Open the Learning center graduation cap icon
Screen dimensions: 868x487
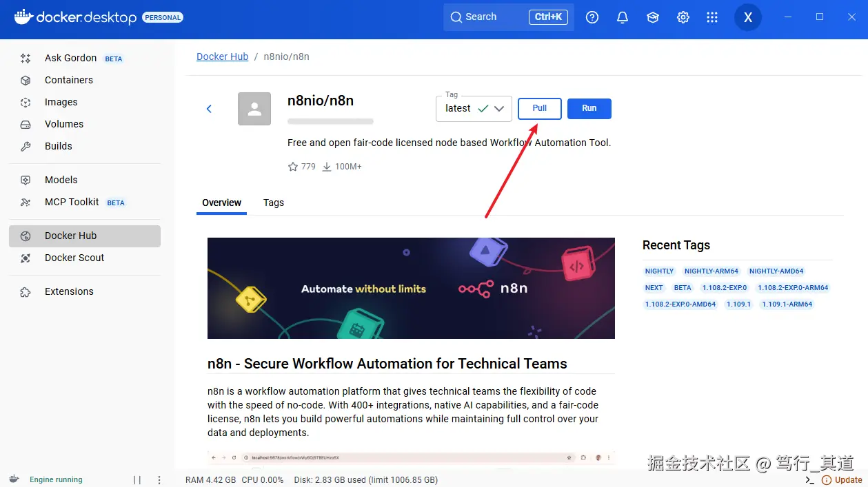click(653, 17)
